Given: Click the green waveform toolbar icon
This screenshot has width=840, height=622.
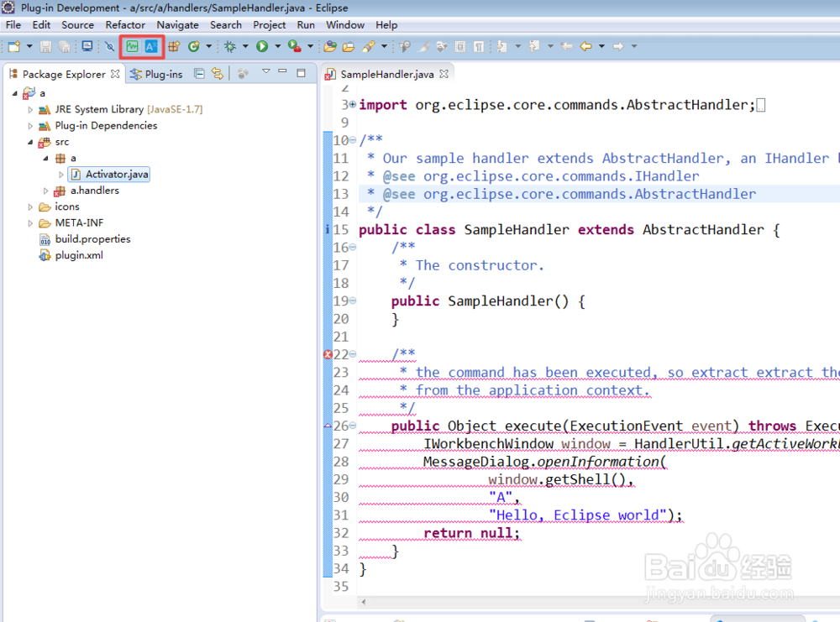Looking at the screenshot, I should coord(133,46).
